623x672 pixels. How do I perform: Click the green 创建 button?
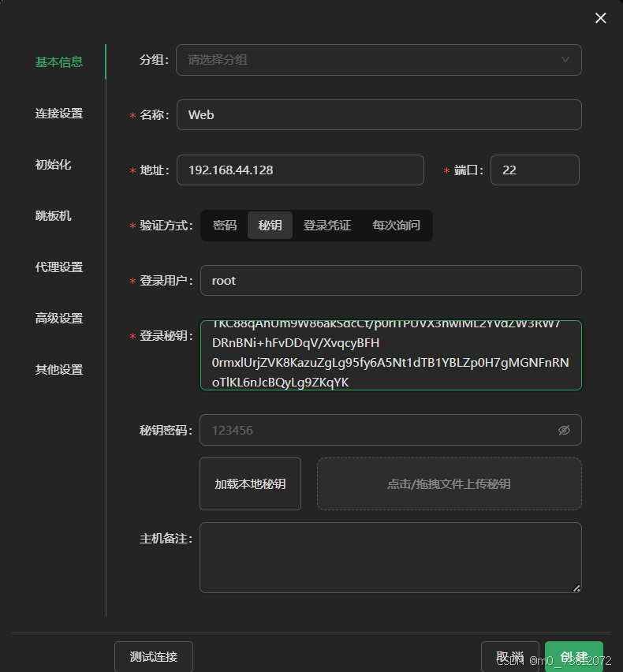tap(574, 656)
